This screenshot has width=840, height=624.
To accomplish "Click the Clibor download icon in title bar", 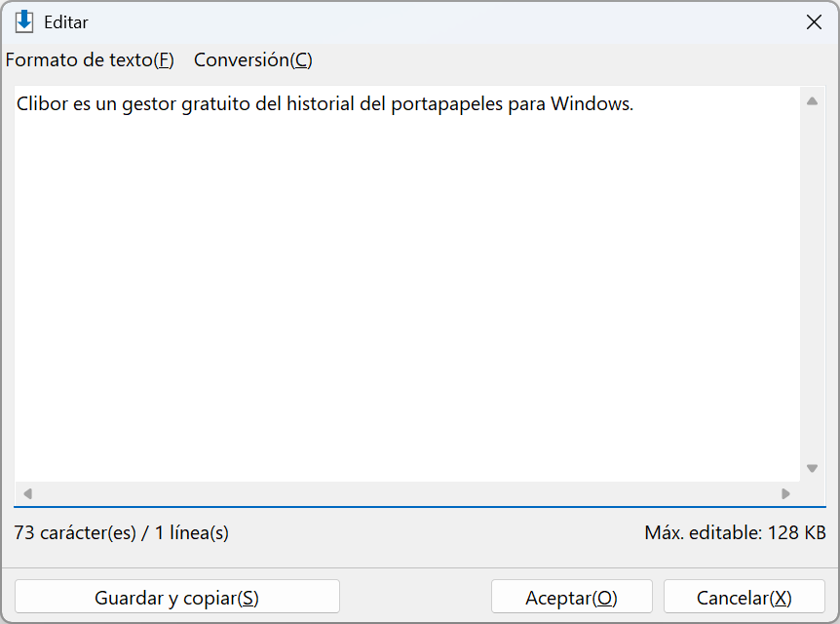I will pos(24,22).
